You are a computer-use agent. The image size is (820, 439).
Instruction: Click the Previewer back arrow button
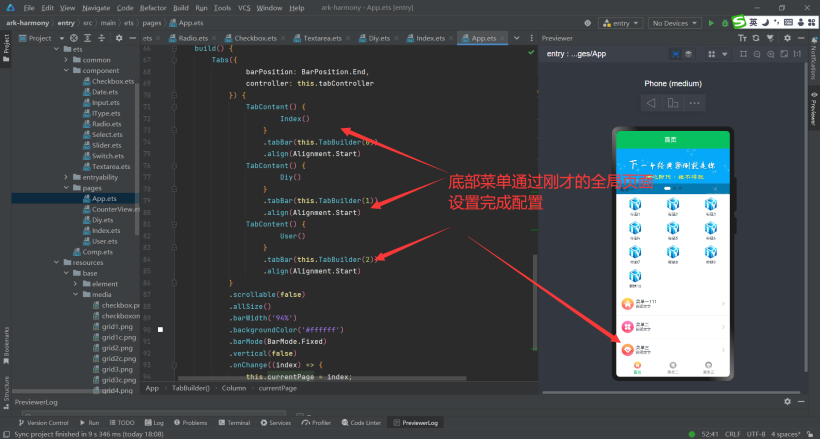650,103
